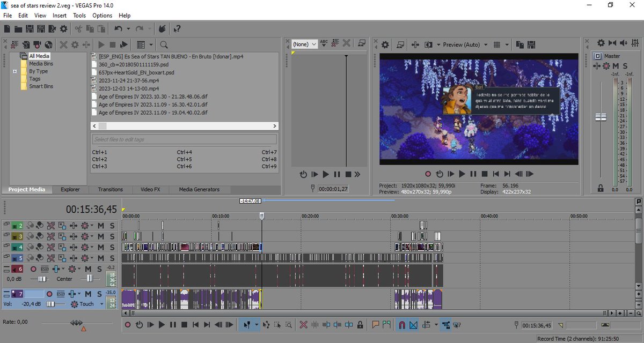Click the Open project folder icon
This screenshot has width=644, height=343.
(18, 29)
